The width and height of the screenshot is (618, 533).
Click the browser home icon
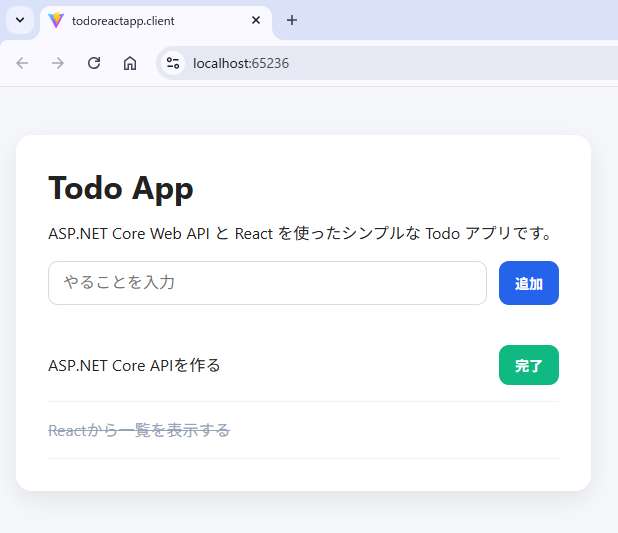[130, 63]
